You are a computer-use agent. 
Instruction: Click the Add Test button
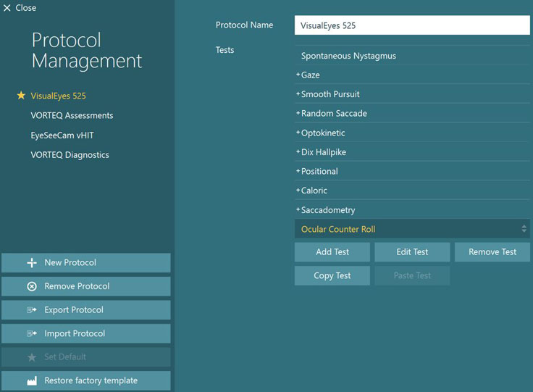(x=332, y=252)
